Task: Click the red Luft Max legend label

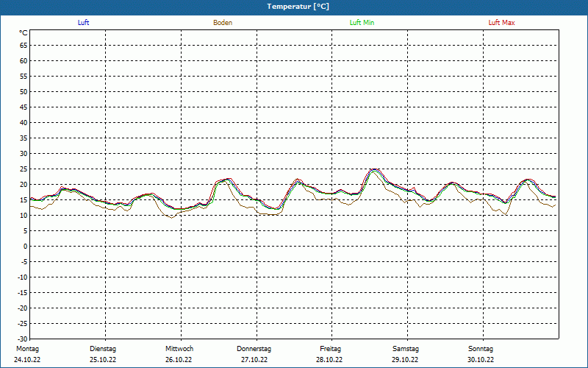Action: pyautogui.click(x=501, y=23)
